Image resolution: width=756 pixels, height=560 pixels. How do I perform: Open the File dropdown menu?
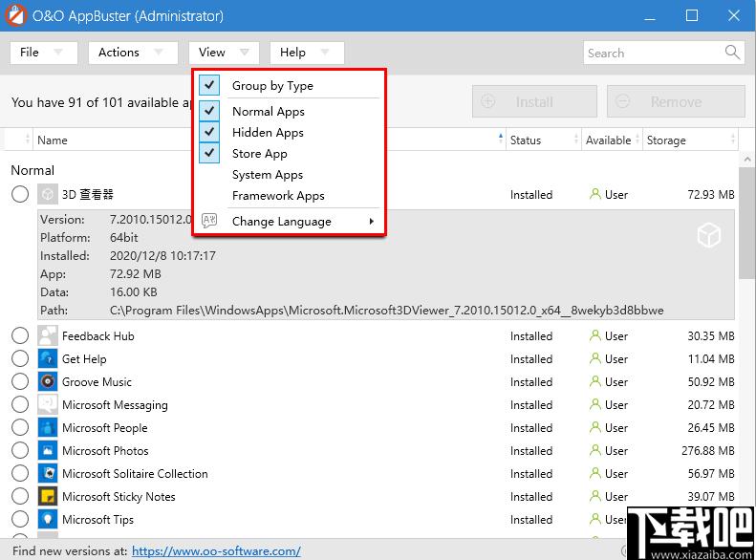[x=43, y=52]
